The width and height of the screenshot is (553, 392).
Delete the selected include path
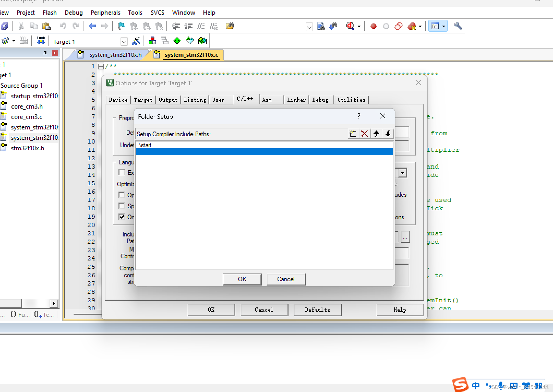pos(365,134)
